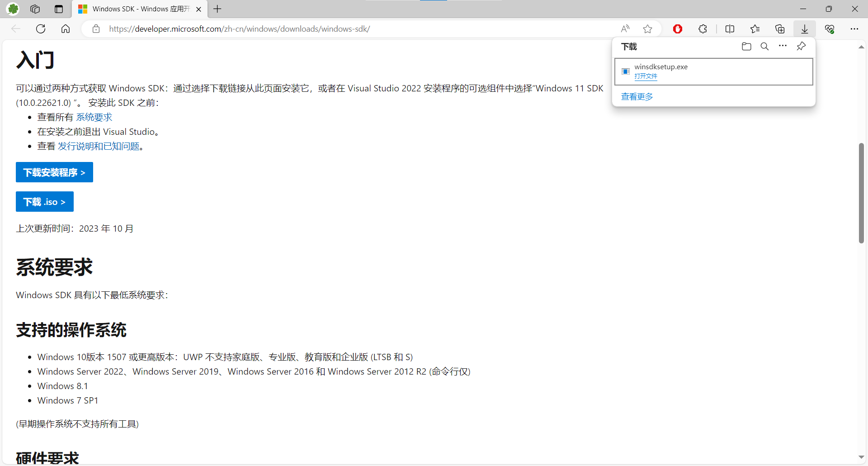The width and height of the screenshot is (868, 466).
Task: Click the scrollbar up arrow
Action: (861, 47)
